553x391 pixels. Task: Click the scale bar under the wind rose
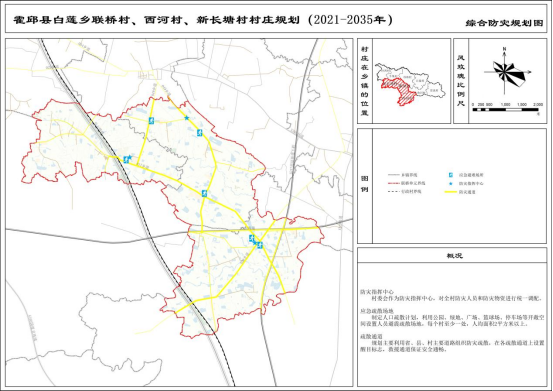tap(505, 110)
